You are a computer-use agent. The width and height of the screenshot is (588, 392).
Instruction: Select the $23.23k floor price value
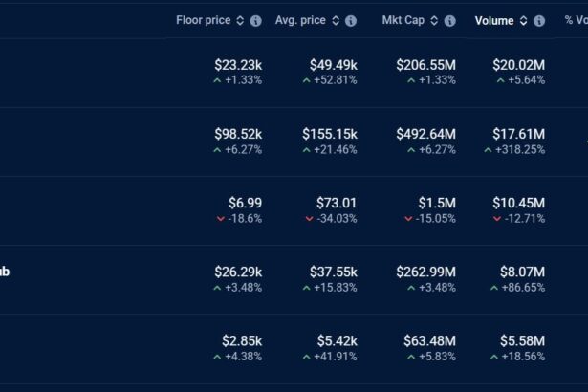point(238,65)
